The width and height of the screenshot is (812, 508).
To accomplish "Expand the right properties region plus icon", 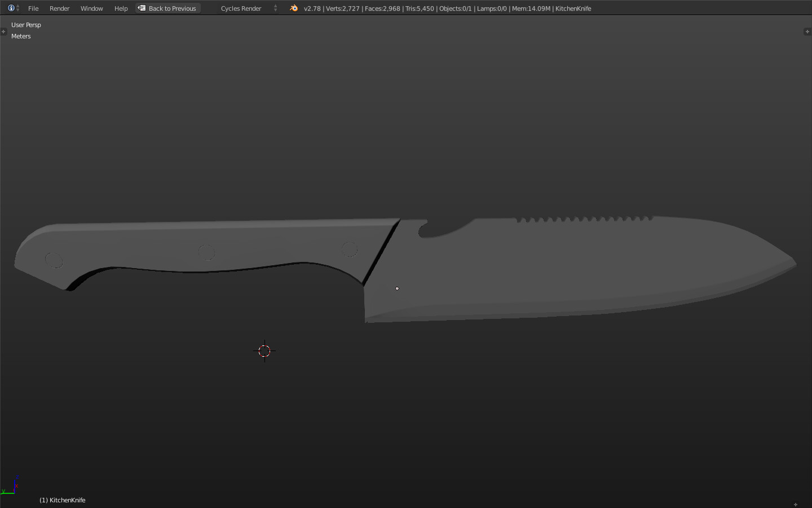I will [807, 32].
